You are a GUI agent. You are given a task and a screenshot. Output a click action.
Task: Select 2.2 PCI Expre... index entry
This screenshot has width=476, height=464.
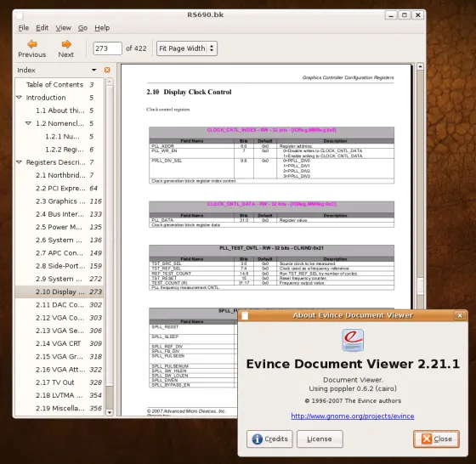click(x=59, y=188)
